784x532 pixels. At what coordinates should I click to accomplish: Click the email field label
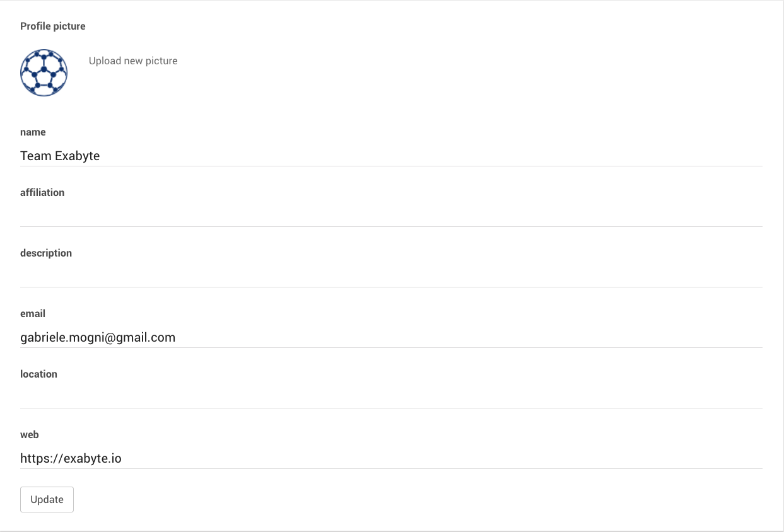(33, 314)
